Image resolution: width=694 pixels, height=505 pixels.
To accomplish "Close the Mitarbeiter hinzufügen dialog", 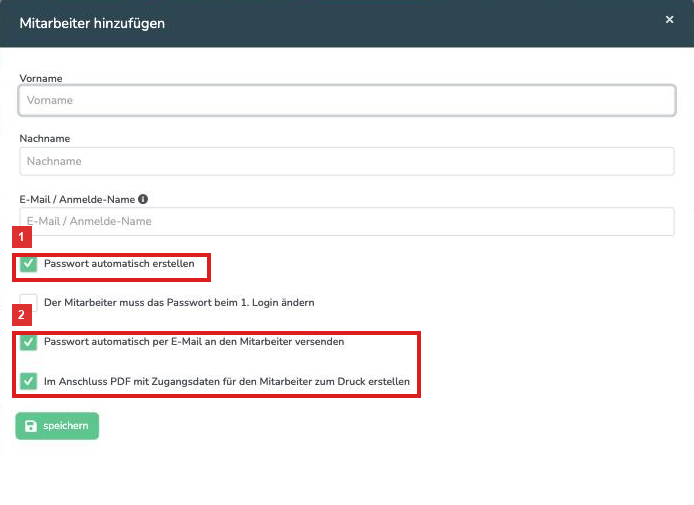I will click(670, 19).
